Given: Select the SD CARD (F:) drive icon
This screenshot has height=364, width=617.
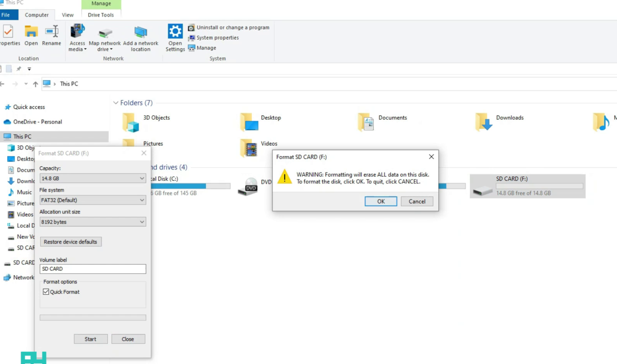Looking at the screenshot, I should [483, 190].
